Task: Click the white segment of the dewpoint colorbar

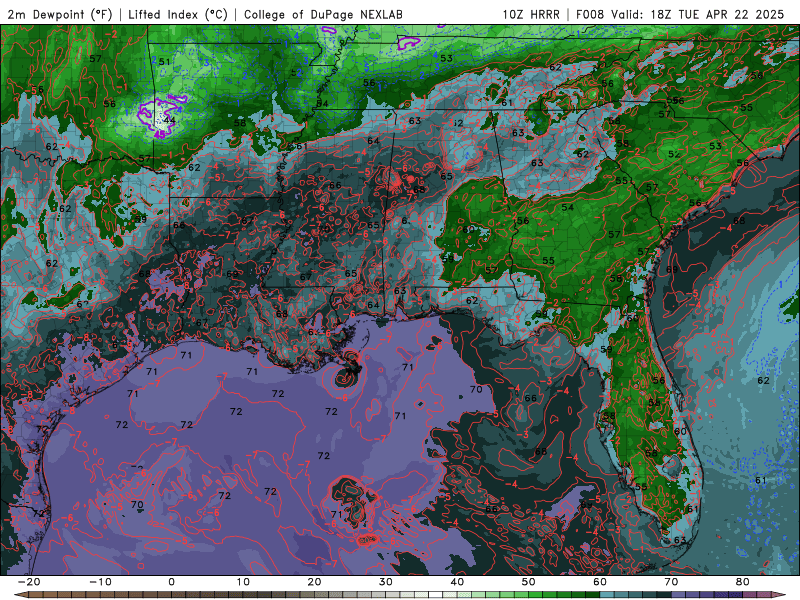Action: [435, 595]
